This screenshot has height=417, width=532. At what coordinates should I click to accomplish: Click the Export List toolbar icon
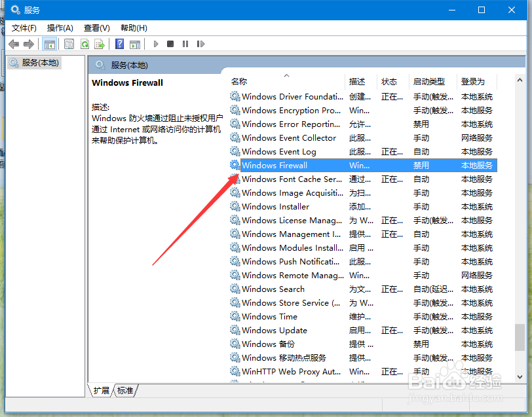click(x=100, y=44)
